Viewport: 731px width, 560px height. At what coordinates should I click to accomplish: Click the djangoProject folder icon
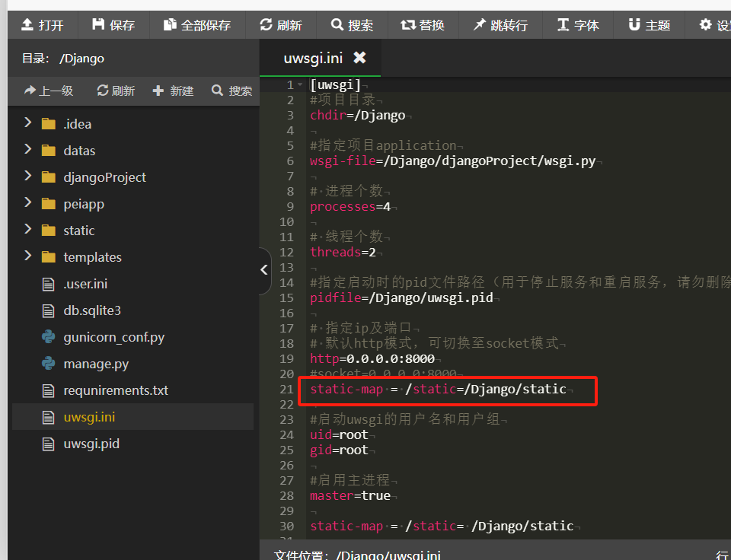(x=49, y=177)
